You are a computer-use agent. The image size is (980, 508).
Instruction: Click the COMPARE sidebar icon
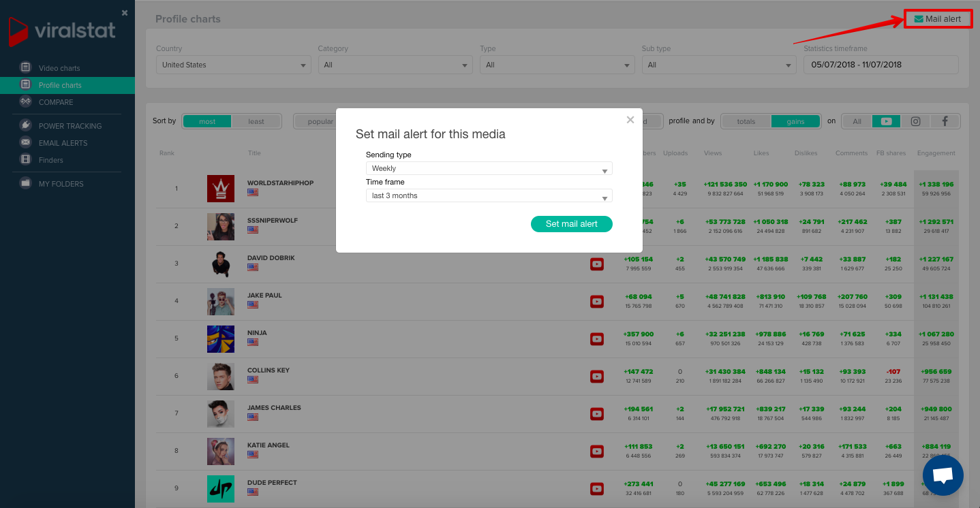click(x=26, y=101)
